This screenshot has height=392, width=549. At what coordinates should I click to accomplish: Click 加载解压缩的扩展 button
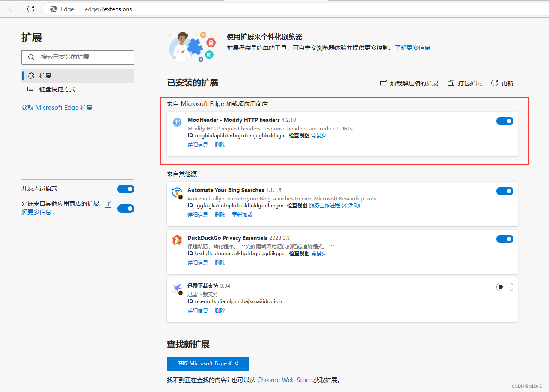(x=409, y=83)
